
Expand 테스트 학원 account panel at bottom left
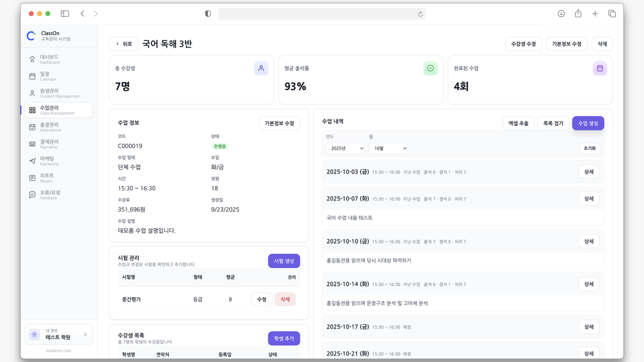[x=59, y=334]
